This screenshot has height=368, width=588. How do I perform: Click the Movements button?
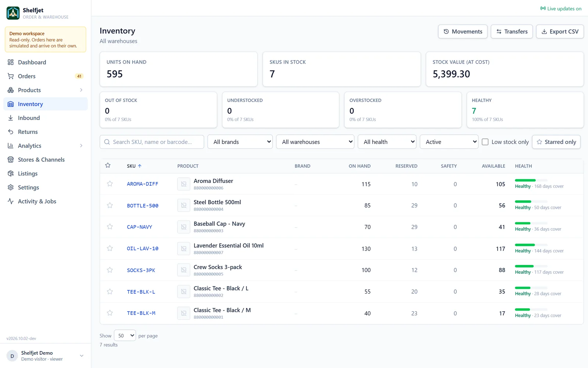pyautogui.click(x=463, y=32)
